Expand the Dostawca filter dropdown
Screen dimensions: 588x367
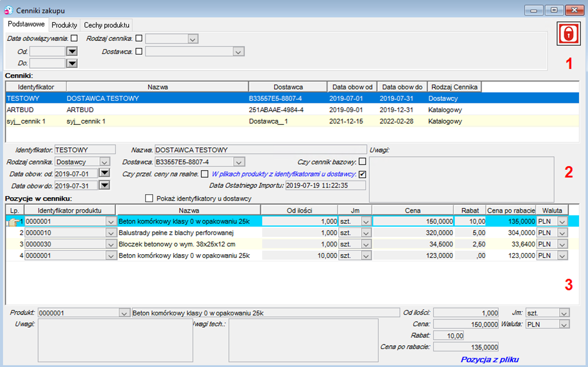[238, 52]
